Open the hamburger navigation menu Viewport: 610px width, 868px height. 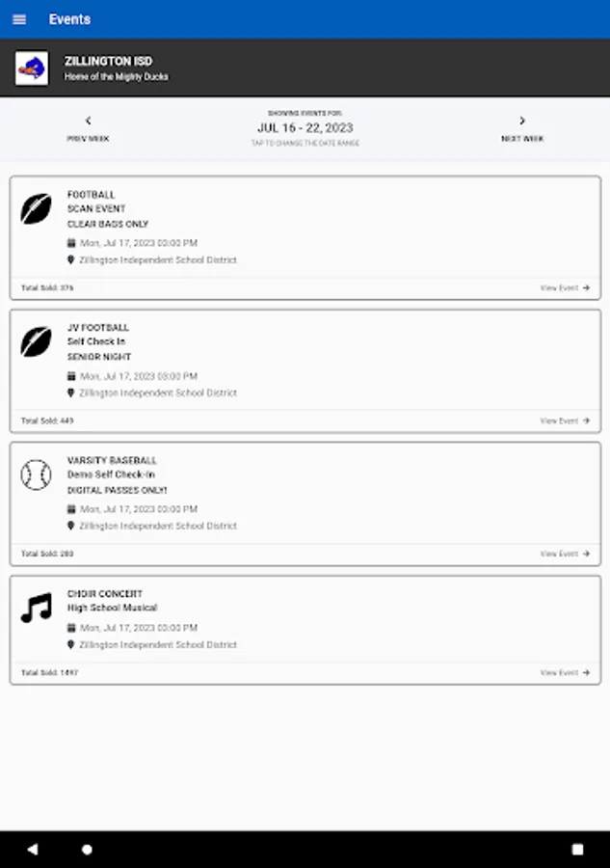tap(19, 19)
